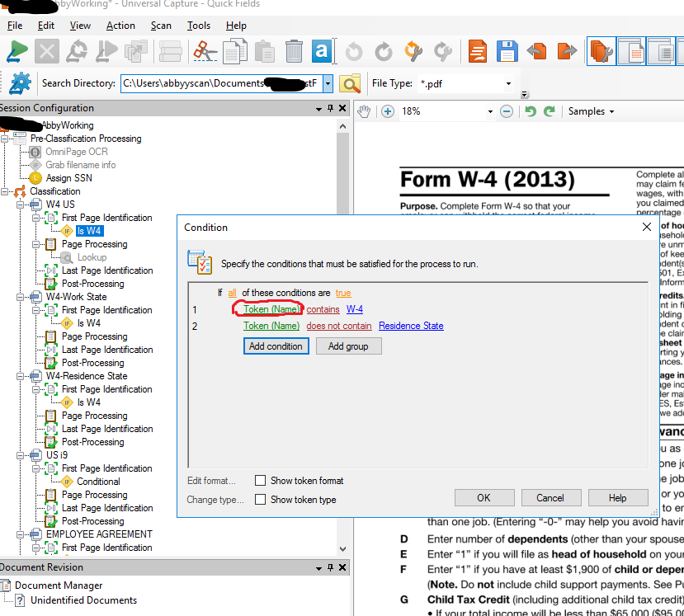
Task: Check the Show token type checkbox
Action: pos(261,499)
